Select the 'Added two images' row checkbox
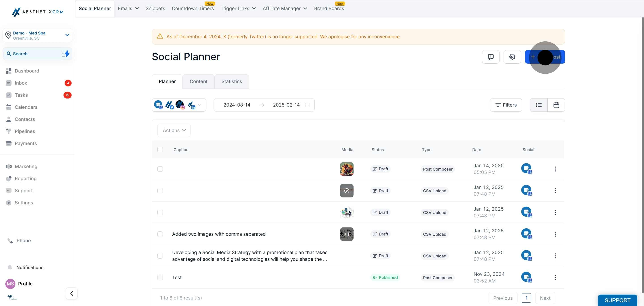Viewport: 644px width, 306px height. tap(160, 234)
